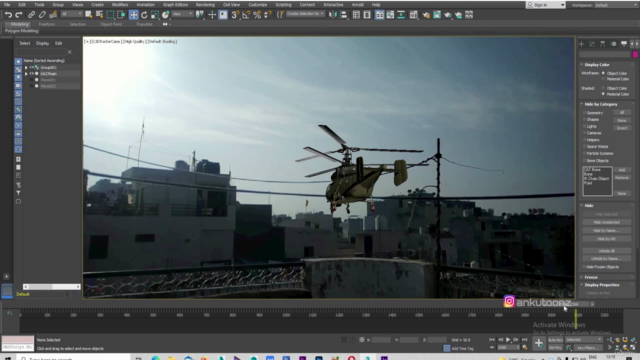This screenshot has width=640, height=360.
Task: Open the Sign In dropdown
Action: pyautogui.click(x=546, y=5)
